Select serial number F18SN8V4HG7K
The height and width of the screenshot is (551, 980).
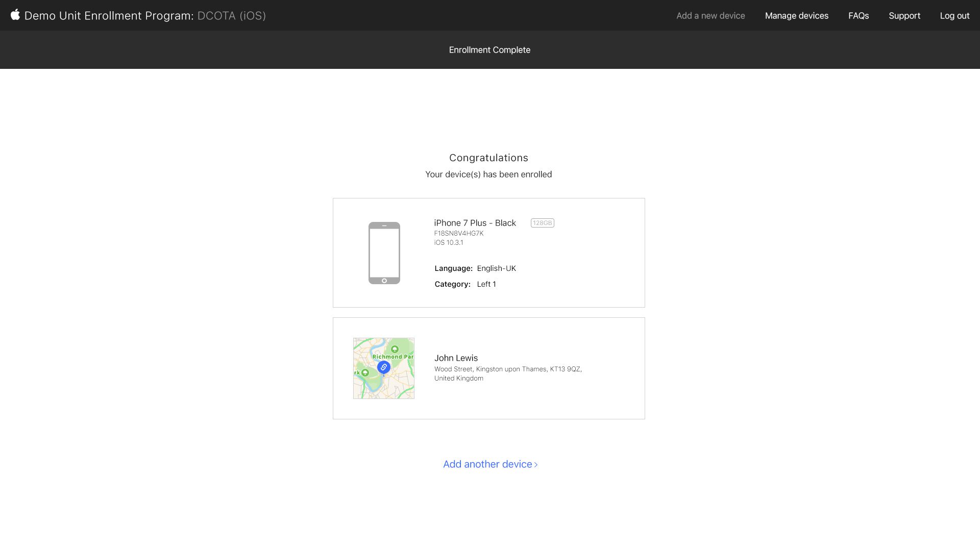click(x=459, y=234)
